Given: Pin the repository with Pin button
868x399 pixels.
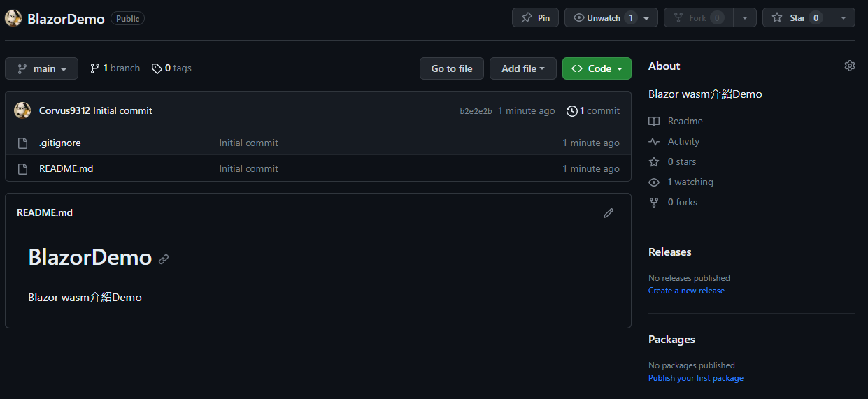Looking at the screenshot, I should pos(535,18).
